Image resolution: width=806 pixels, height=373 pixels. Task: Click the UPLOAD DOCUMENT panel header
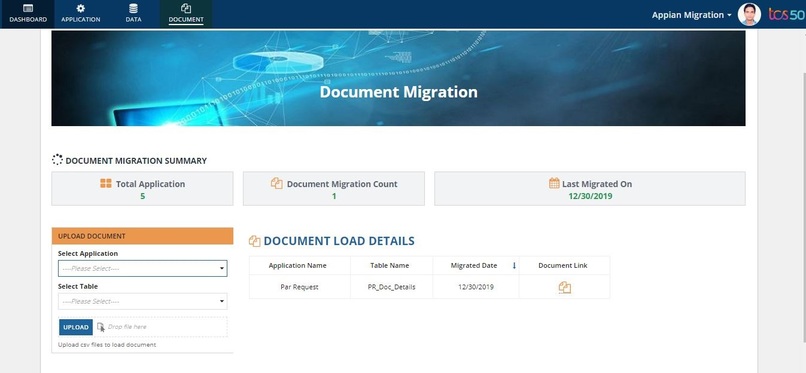(142, 236)
